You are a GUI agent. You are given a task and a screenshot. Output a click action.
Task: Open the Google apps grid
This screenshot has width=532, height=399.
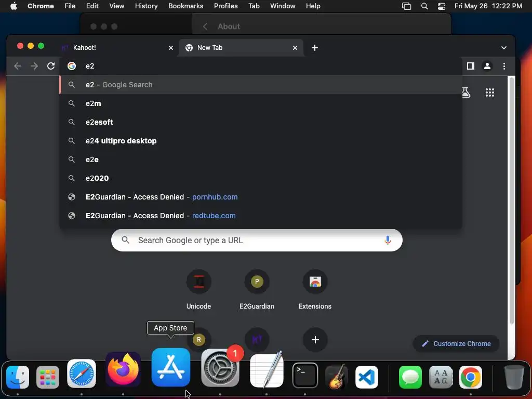489,92
